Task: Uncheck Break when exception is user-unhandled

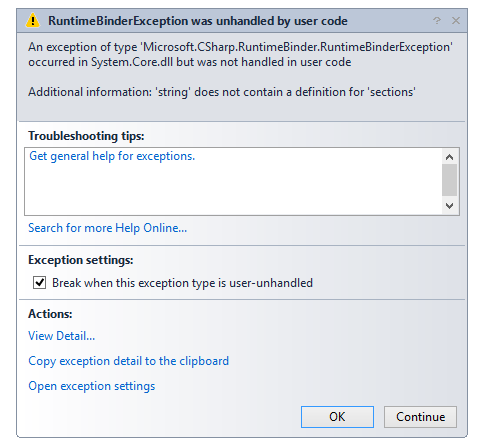Action: (39, 283)
